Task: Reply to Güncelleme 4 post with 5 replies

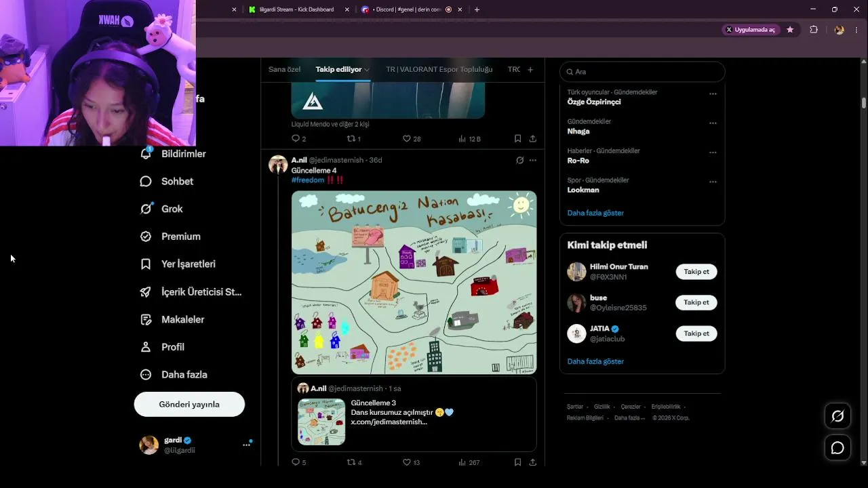Action: click(296, 462)
